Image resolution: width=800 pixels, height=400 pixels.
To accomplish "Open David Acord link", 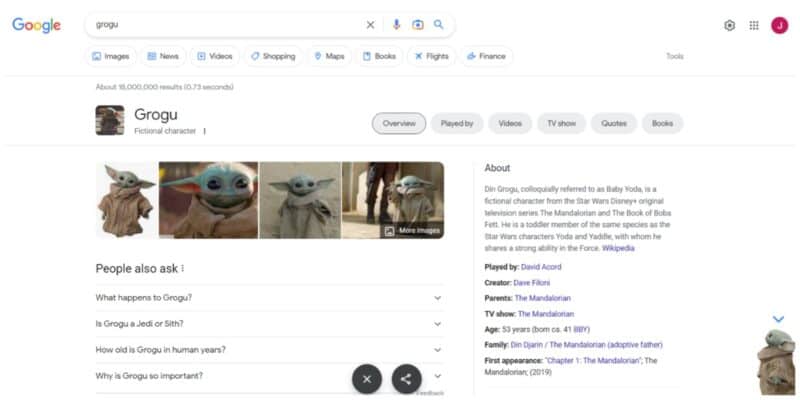I will point(541,267).
